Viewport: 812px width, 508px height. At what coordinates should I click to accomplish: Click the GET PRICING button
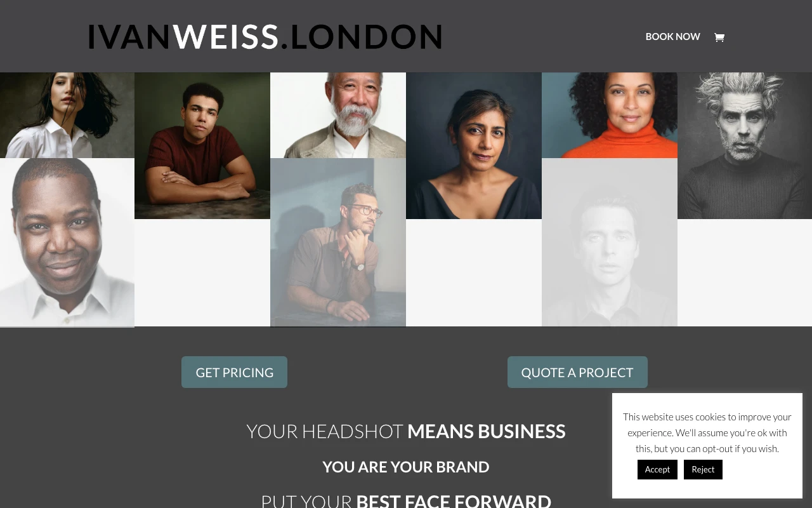tap(234, 372)
